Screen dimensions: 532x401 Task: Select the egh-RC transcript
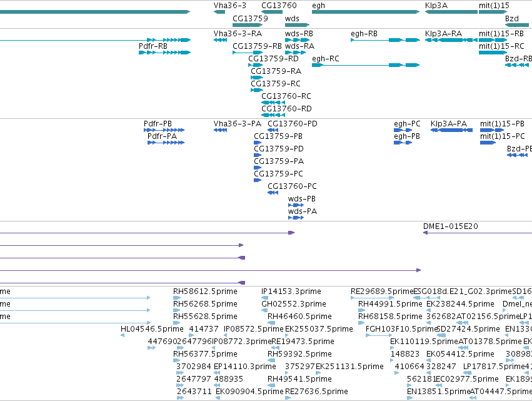point(366,65)
